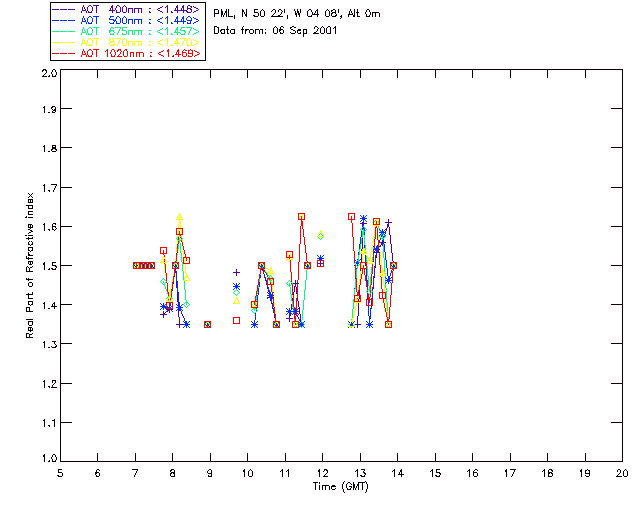
Task: Click the 1.0 tick label on y-axis
Action: (48, 460)
